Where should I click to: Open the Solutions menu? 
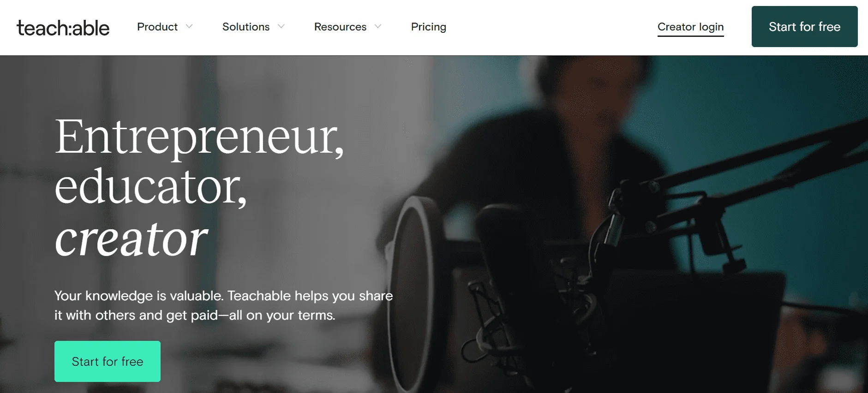(x=246, y=27)
